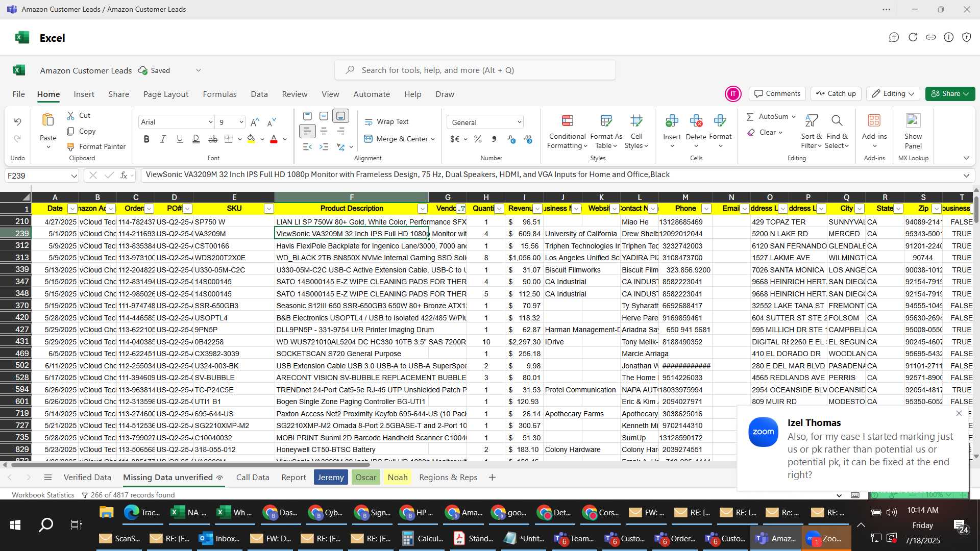Viewport: 980px width, 551px height.
Task: Click Find & Select magnifier icon
Action: pos(837,121)
